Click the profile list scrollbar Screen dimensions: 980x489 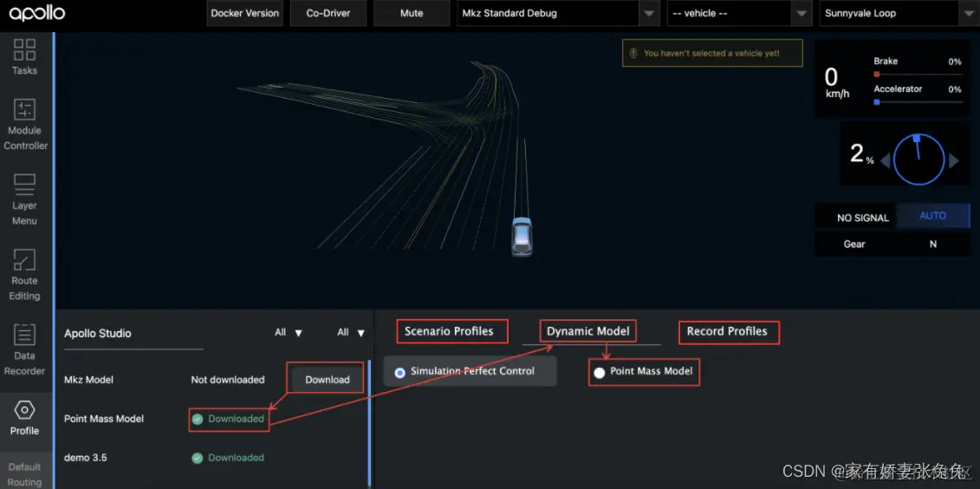(x=369, y=424)
